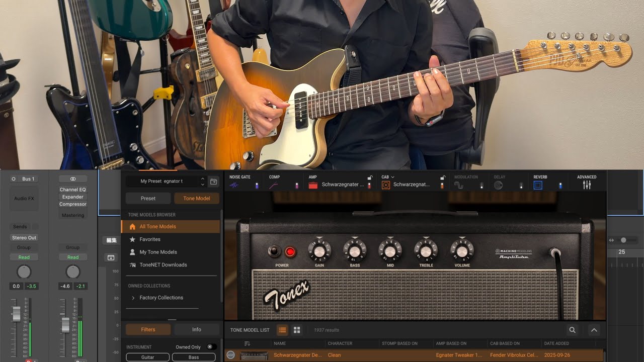Filter by Bass instrument
This screenshot has height=362, width=644.
(194, 357)
